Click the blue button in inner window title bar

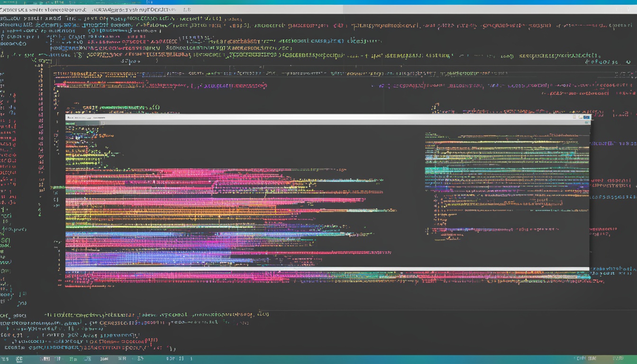[586, 117]
